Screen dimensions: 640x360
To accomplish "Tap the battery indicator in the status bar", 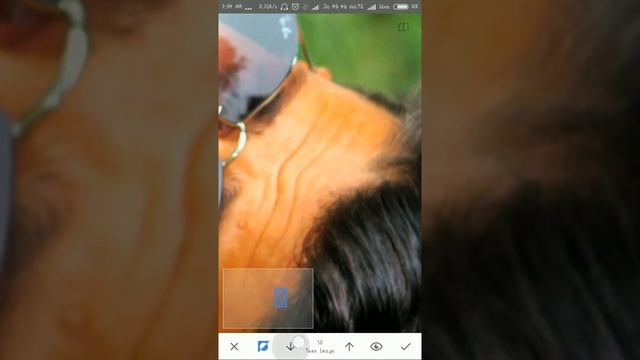I will tap(400, 7).
